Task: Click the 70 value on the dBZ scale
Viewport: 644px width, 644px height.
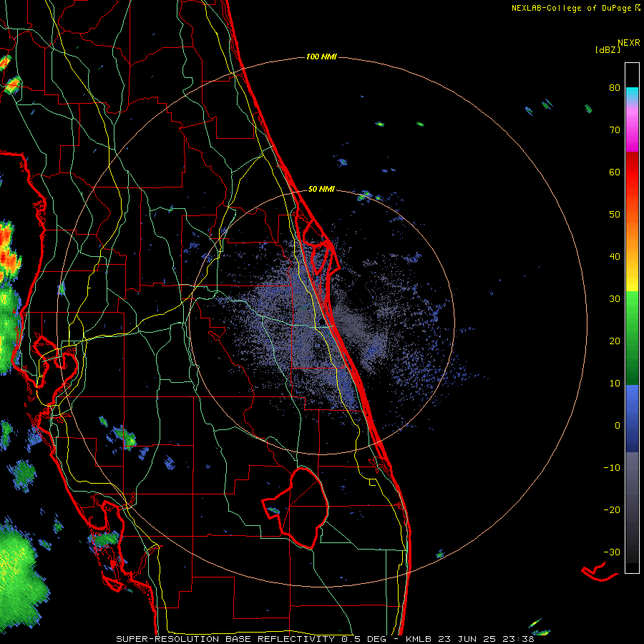Action: pyautogui.click(x=615, y=130)
